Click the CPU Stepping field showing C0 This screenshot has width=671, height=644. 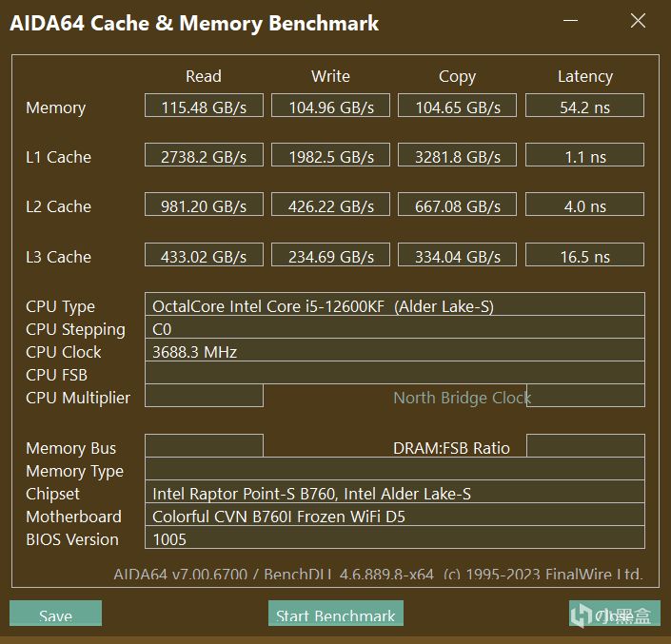tap(395, 327)
